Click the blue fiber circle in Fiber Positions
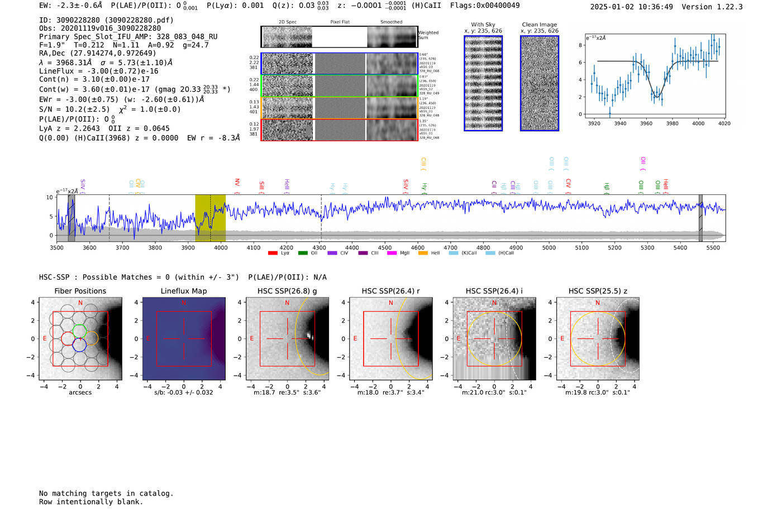Screen dimensions: 782x532 coord(79,345)
